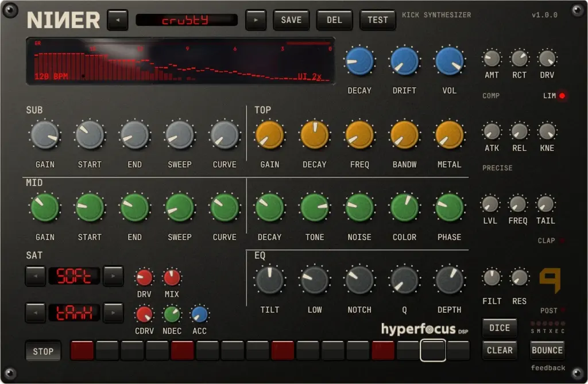Click the TOP GAIN orange knob
This screenshot has height=384, width=588.
(270, 135)
